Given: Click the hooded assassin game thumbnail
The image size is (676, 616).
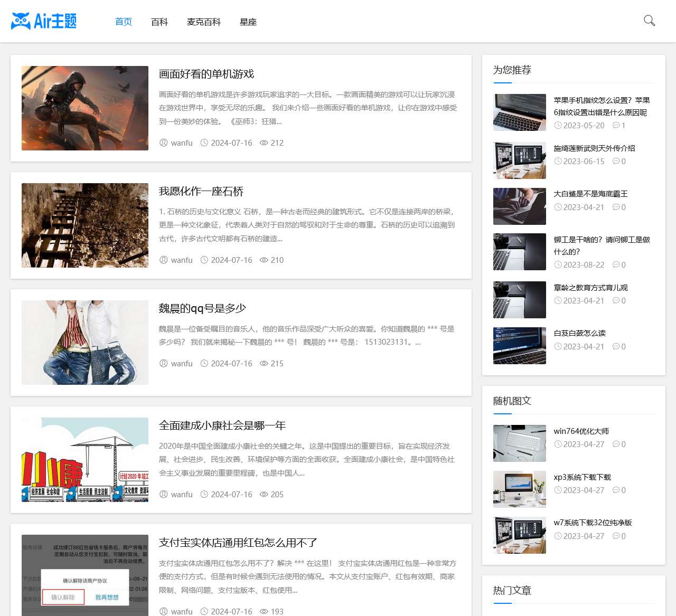Looking at the screenshot, I should click(85, 108).
